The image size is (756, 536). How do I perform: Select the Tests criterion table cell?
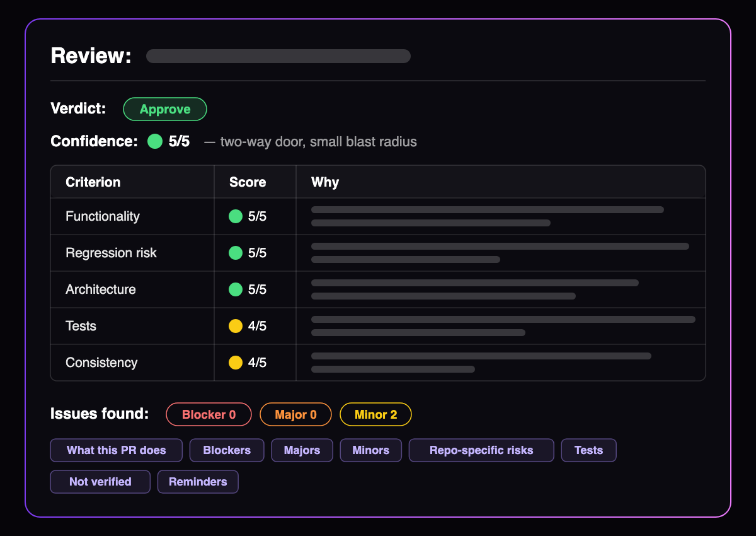click(132, 326)
